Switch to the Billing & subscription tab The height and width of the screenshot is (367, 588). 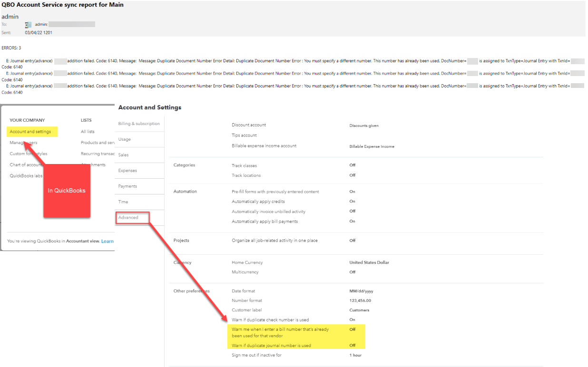(139, 124)
